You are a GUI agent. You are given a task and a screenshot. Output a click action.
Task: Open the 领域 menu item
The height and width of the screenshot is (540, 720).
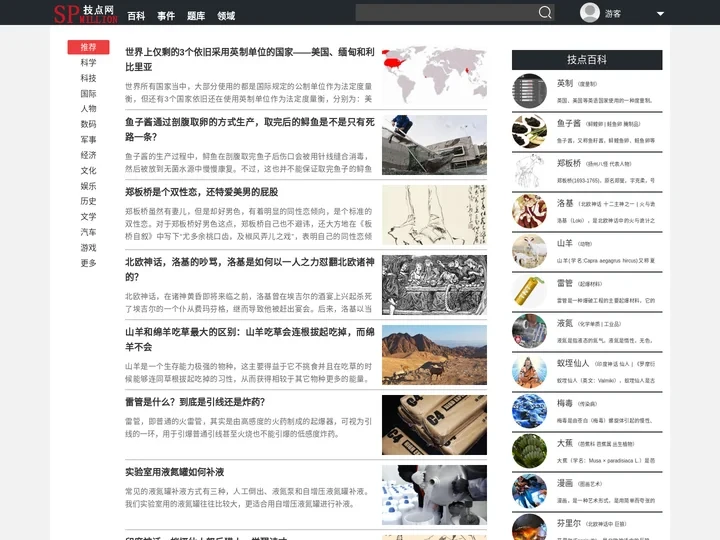(226, 16)
